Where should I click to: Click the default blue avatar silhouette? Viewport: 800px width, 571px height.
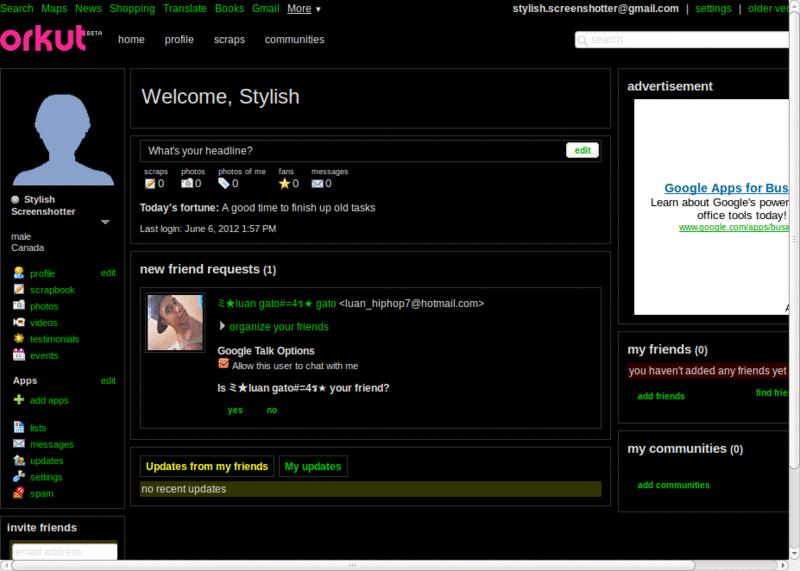(63, 138)
